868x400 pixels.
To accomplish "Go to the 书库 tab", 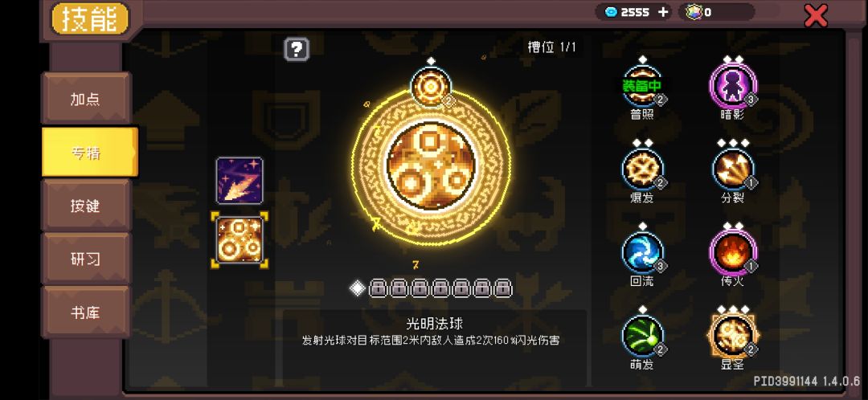I will tap(86, 312).
